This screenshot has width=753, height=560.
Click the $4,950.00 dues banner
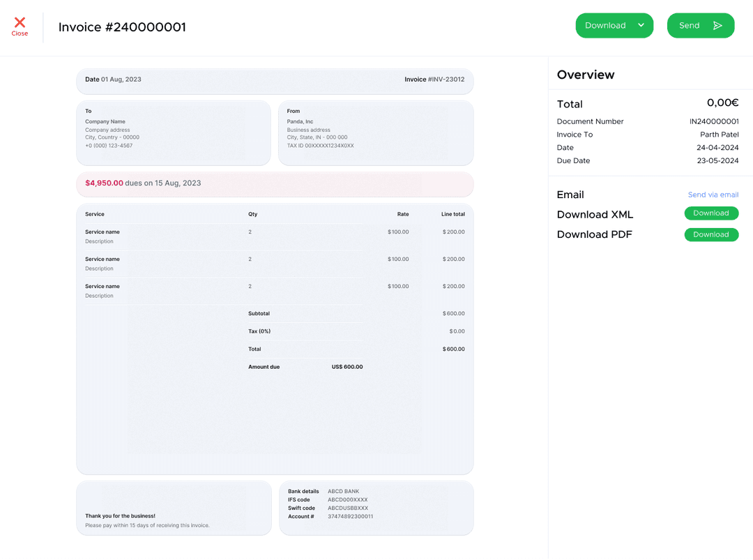[x=275, y=183]
